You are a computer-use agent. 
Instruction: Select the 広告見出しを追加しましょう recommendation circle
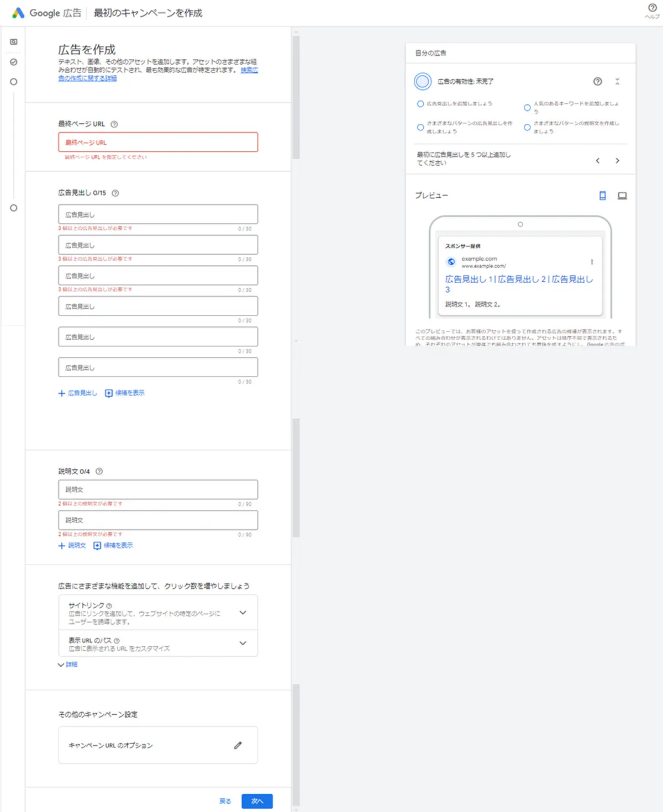(420, 104)
